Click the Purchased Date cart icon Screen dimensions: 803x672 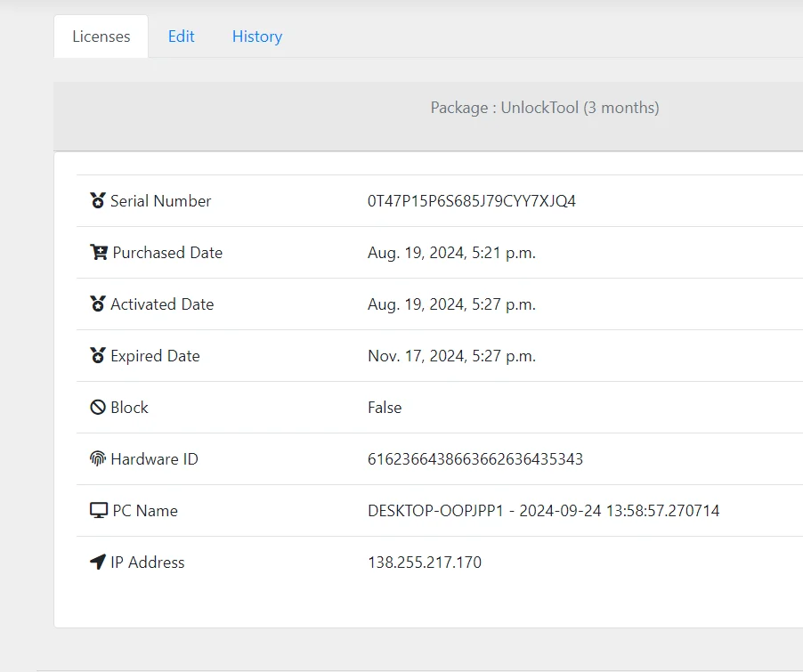pos(99,252)
